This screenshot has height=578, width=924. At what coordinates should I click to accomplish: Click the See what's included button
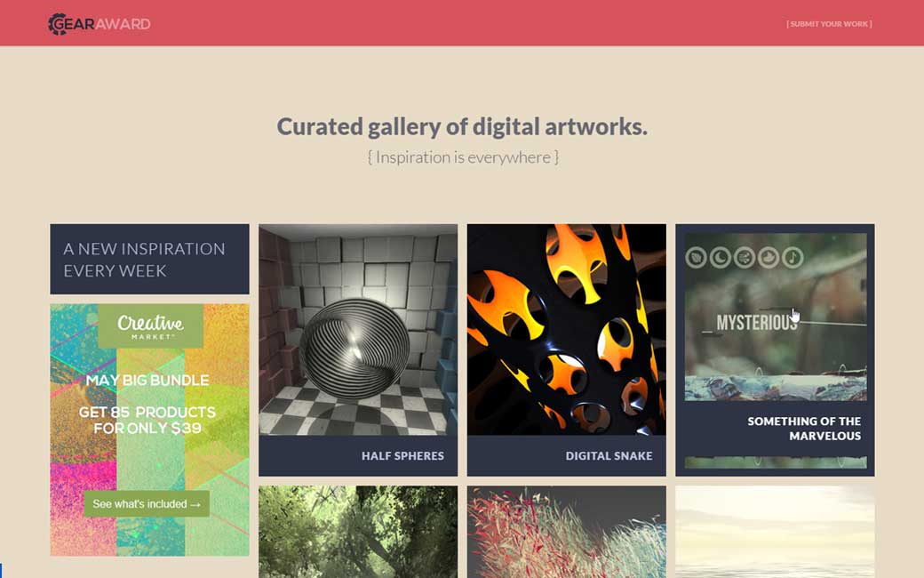(x=147, y=504)
